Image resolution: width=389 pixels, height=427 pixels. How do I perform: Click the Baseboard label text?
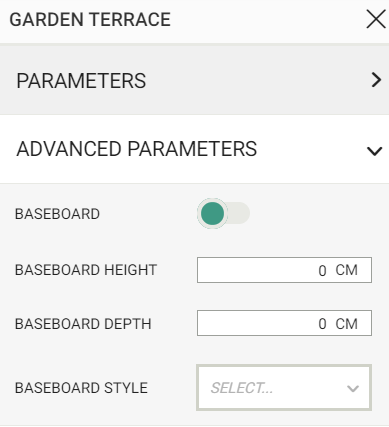click(x=57, y=214)
